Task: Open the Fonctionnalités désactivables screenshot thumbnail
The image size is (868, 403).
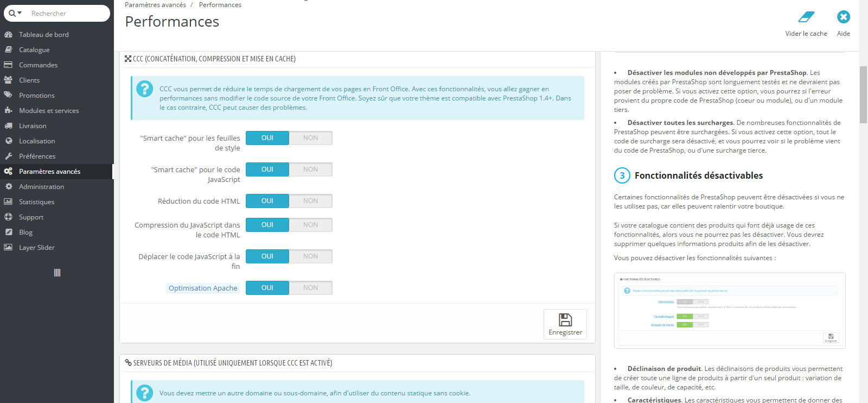Action: coord(730,310)
